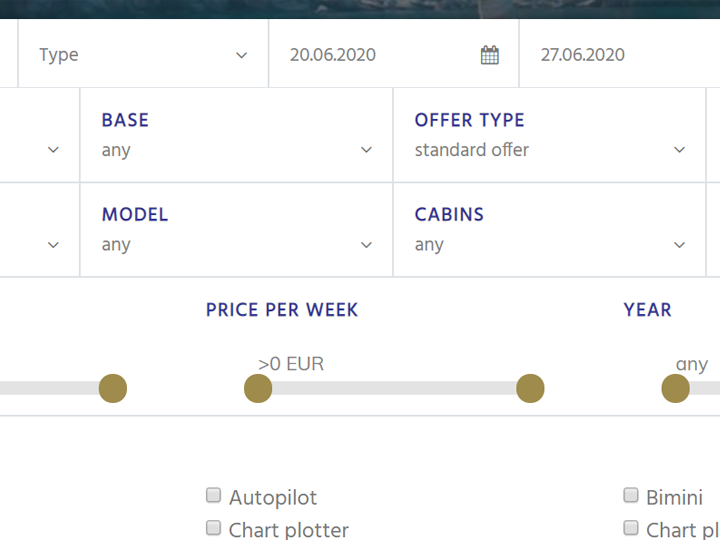Click the leftmost slider handle
This screenshot has width=720, height=540.
113,388
